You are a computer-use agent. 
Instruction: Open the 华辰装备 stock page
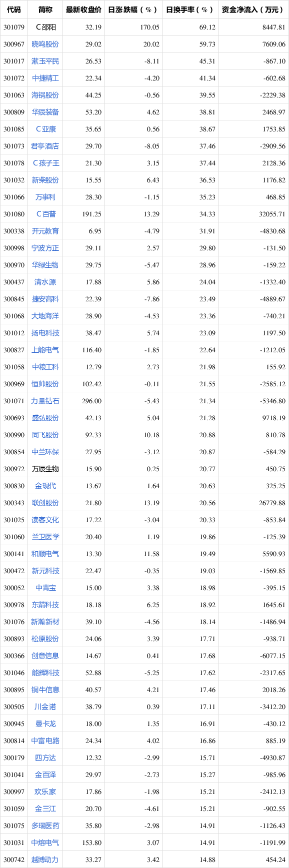click(45, 112)
